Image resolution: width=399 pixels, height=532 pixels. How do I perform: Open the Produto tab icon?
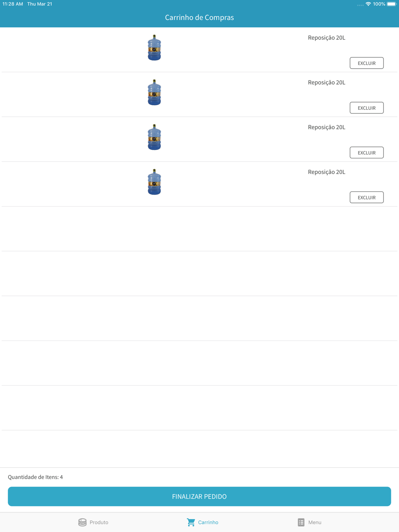82,522
